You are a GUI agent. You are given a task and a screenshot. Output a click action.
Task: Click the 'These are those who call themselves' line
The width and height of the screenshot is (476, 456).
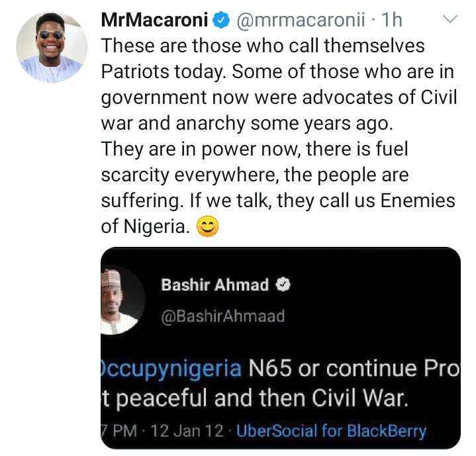coord(263,47)
